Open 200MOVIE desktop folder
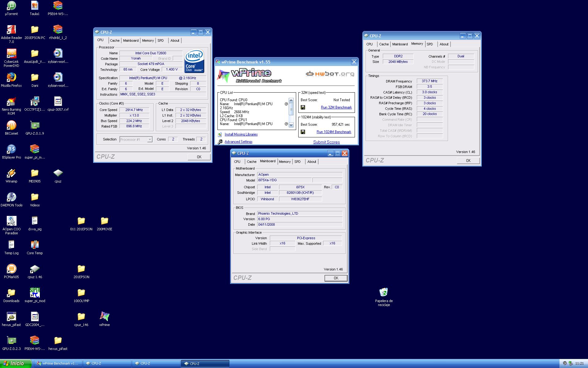588x368 pixels. click(x=104, y=224)
